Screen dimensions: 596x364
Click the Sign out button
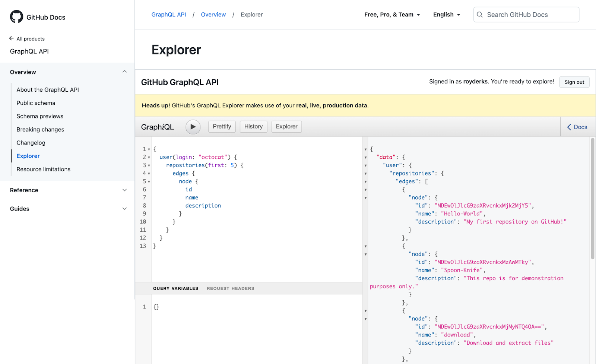[x=574, y=82]
